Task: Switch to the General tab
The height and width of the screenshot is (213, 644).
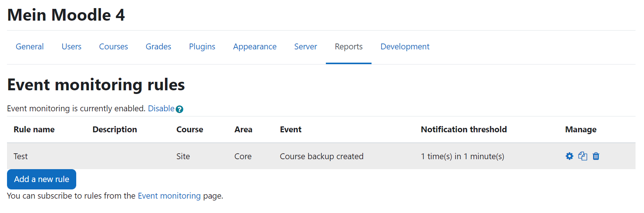Action: [29, 47]
